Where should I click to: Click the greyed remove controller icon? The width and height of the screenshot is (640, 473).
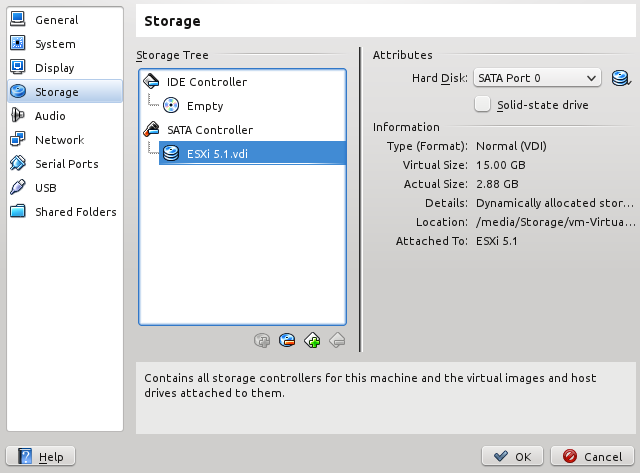click(337, 340)
